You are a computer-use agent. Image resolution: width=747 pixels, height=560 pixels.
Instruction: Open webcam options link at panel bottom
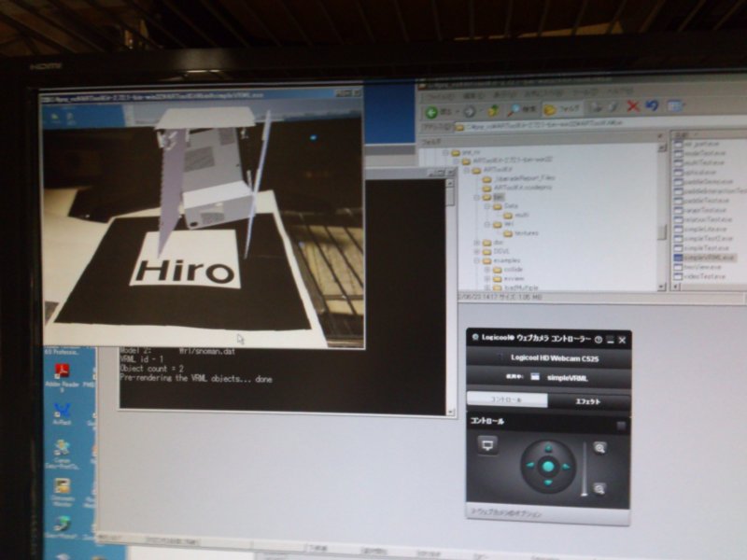point(506,514)
